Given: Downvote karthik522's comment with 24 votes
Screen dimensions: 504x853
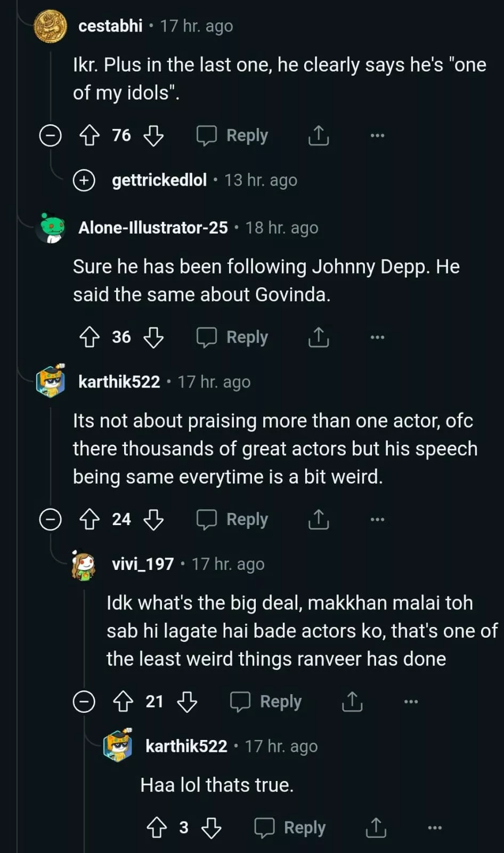Looking at the screenshot, I should (x=153, y=519).
